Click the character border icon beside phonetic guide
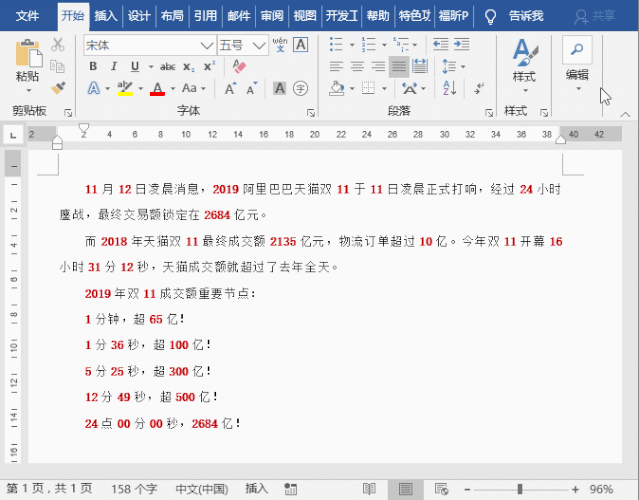 301,44
